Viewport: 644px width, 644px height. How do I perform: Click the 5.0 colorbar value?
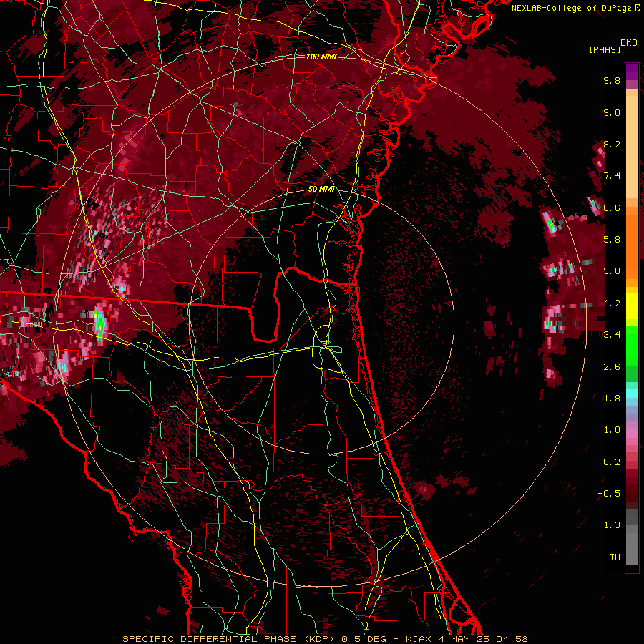(x=612, y=271)
